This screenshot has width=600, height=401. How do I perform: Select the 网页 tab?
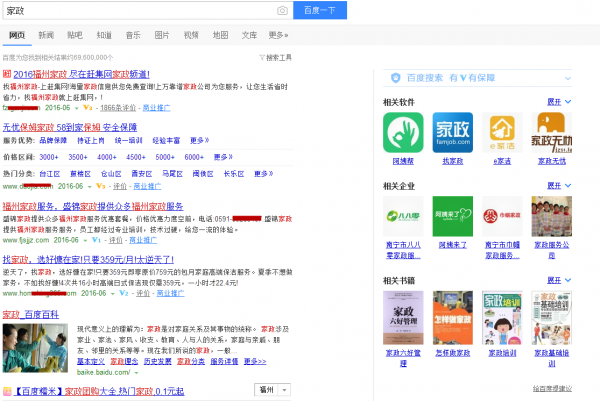(x=17, y=35)
